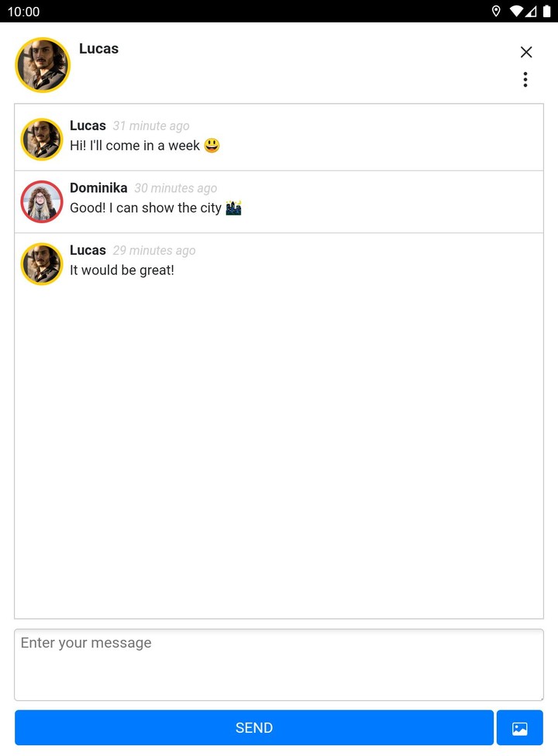
Task: Tap the battery icon in the status bar
Action: tap(546, 11)
